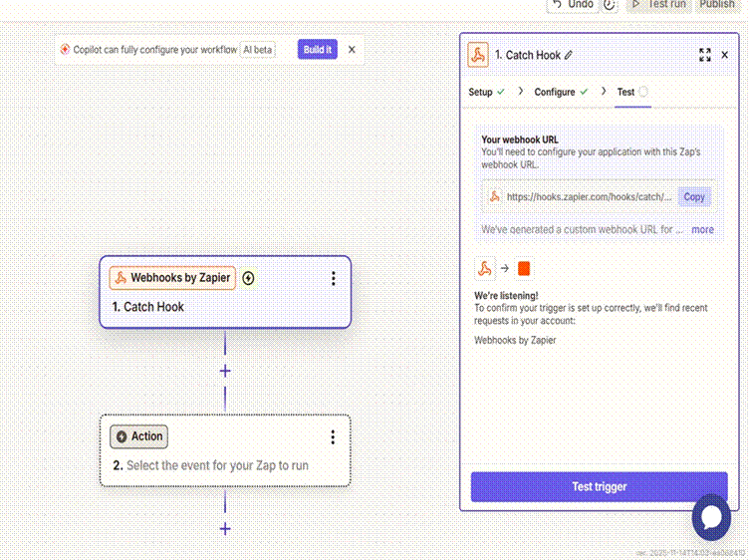Viewport: 748px width, 560px height.
Task: Click the Action badge on step 2
Action: 138,436
